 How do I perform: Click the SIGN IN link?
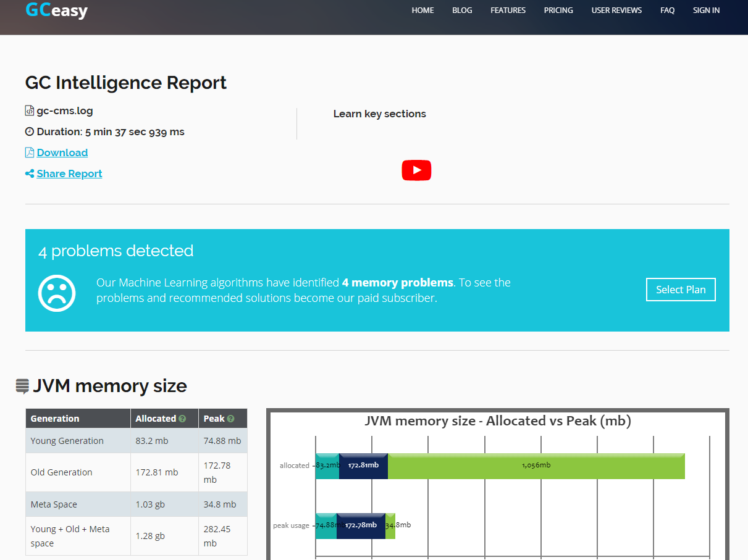[706, 10]
